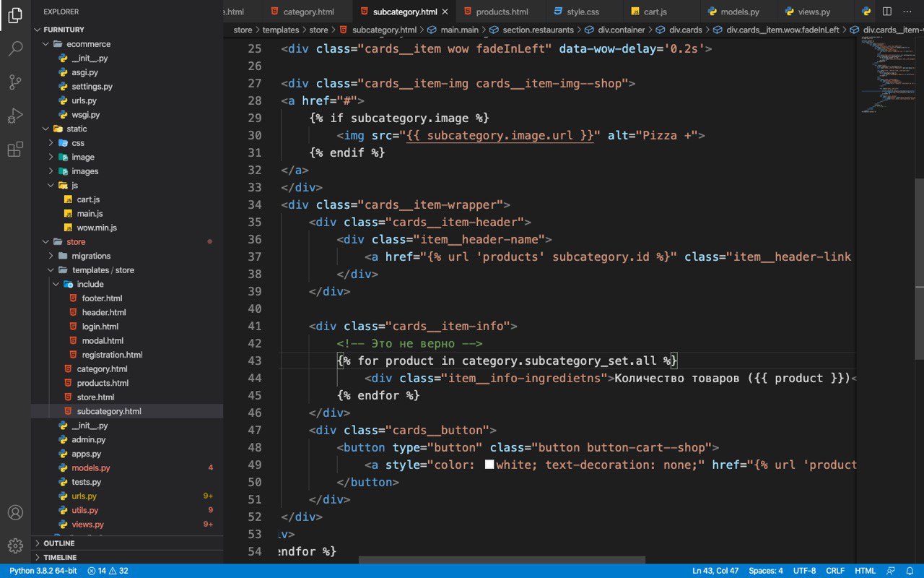Click the editor horizontal scrollbar
The height and width of the screenshot is (578, 924).
tap(502, 560)
